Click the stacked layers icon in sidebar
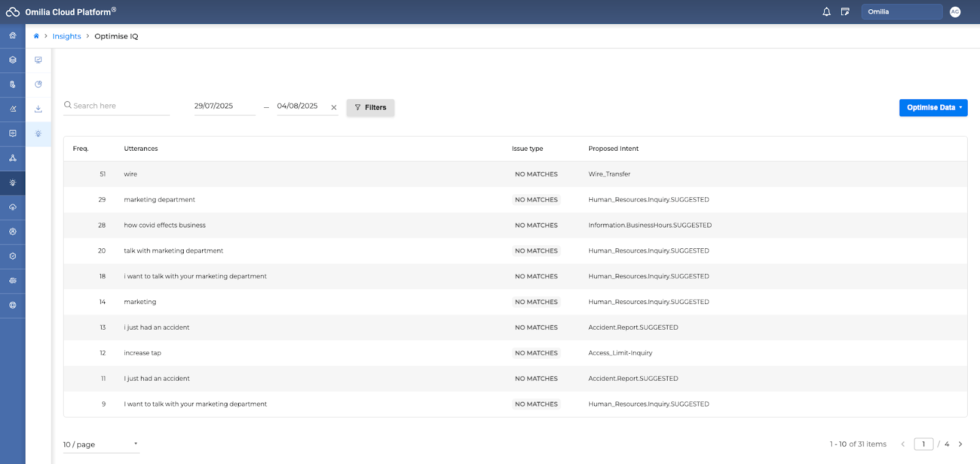The image size is (980, 464). tap(12, 60)
